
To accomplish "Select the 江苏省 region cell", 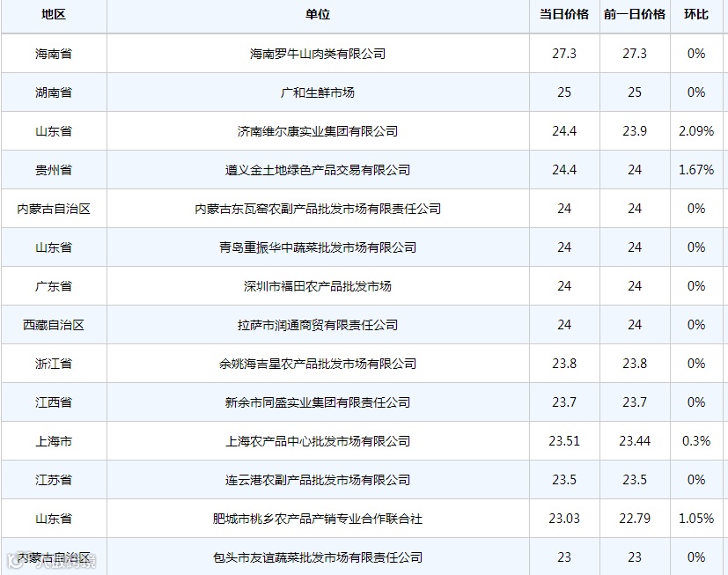I will click(54, 480).
